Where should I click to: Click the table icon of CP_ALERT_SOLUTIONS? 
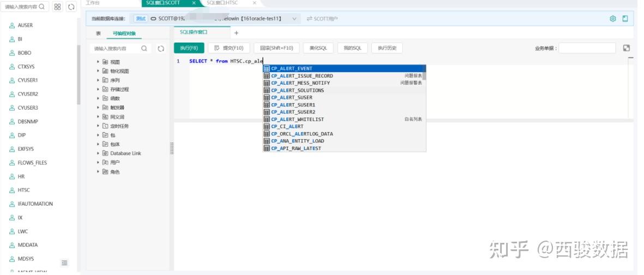267,91
